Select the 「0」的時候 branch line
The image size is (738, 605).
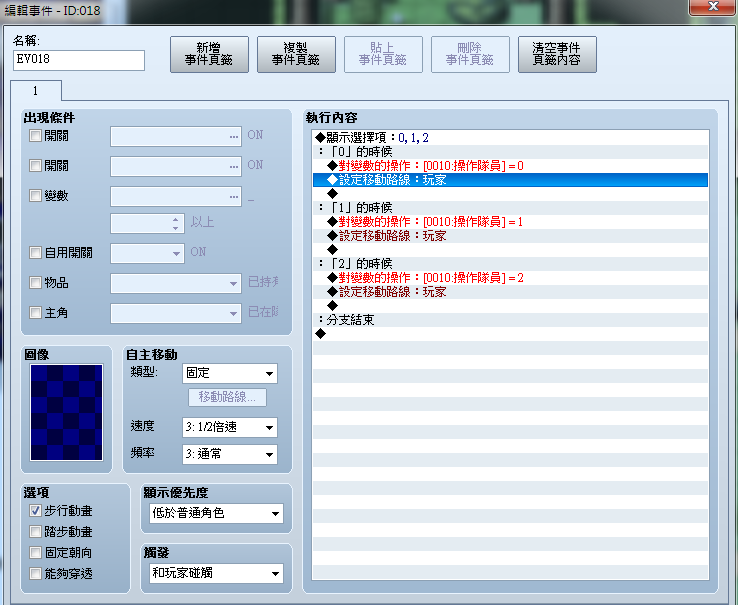511,152
